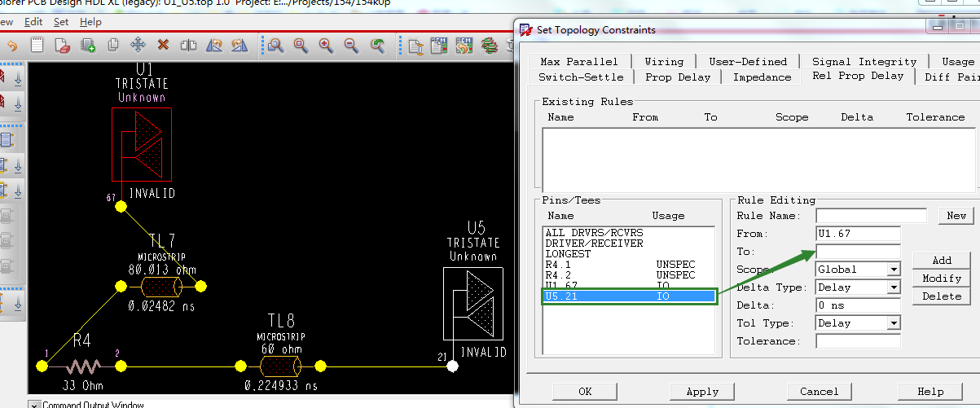Viewport: 980px width, 408px height.
Task: Select the TL8 microstrip line symbol
Action: 280,366
